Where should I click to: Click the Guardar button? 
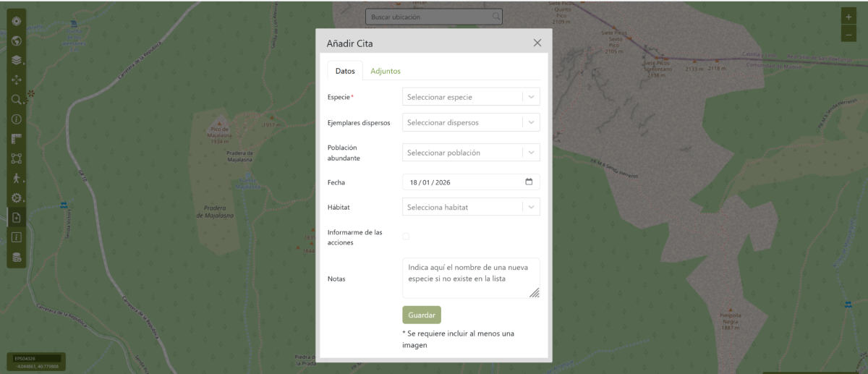pyautogui.click(x=422, y=315)
